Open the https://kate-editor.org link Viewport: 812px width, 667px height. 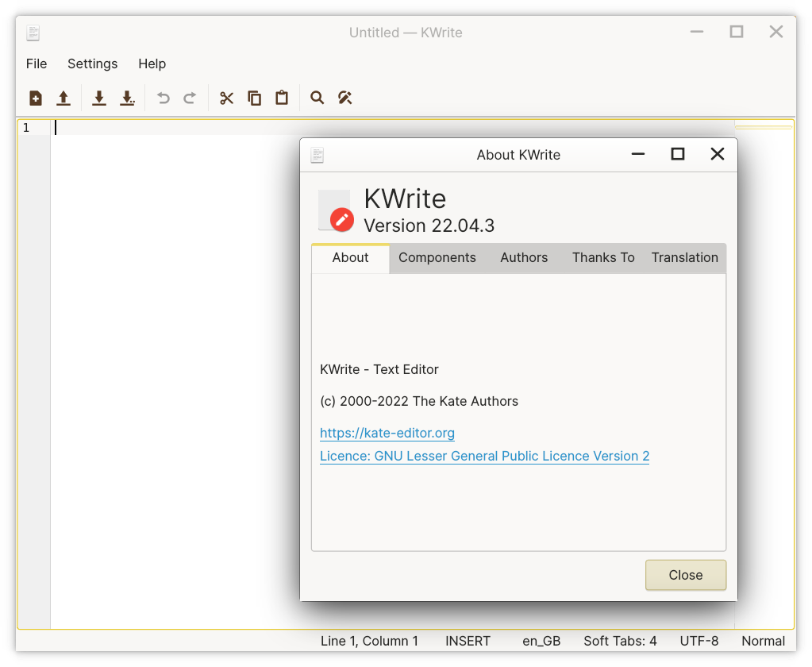387,433
